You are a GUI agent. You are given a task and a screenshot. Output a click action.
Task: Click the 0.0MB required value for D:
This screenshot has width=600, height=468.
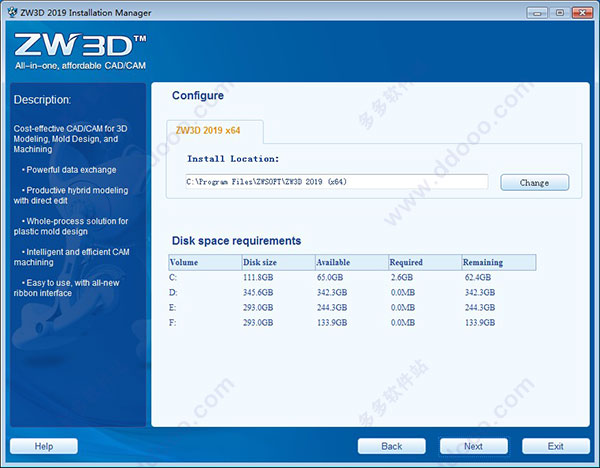click(x=403, y=292)
